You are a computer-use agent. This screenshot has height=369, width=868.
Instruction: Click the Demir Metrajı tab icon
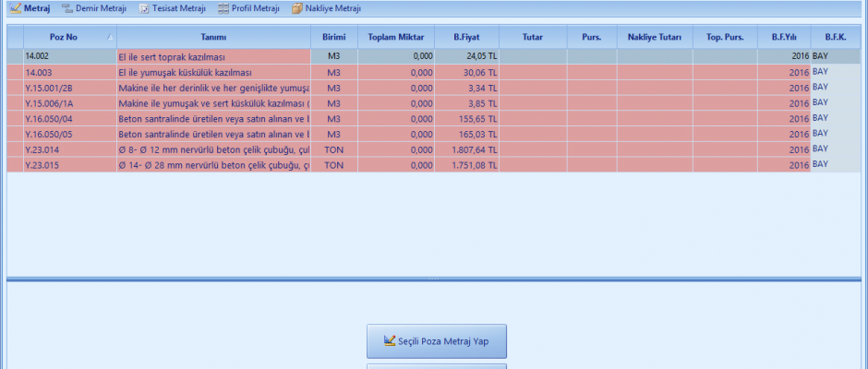tap(67, 8)
